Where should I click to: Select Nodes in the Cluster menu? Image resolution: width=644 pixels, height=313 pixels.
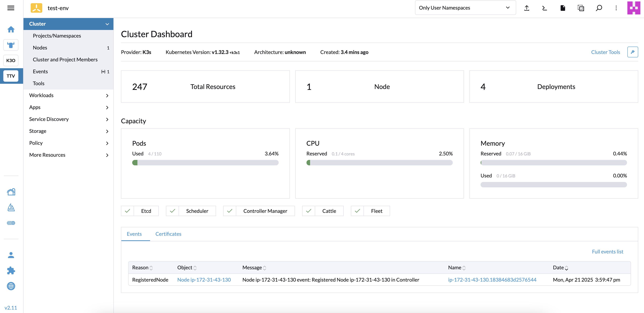point(40,48)
